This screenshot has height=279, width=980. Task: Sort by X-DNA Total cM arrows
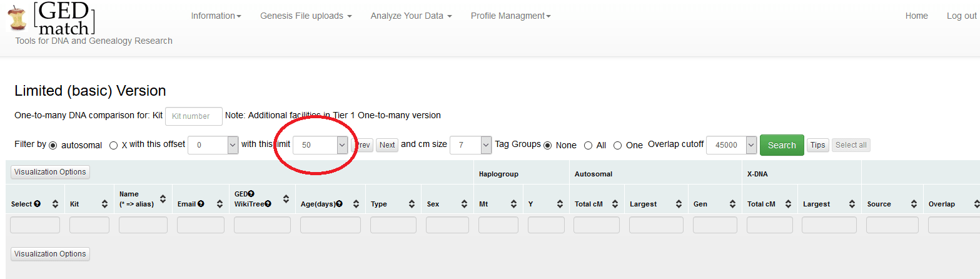point(787,204)
